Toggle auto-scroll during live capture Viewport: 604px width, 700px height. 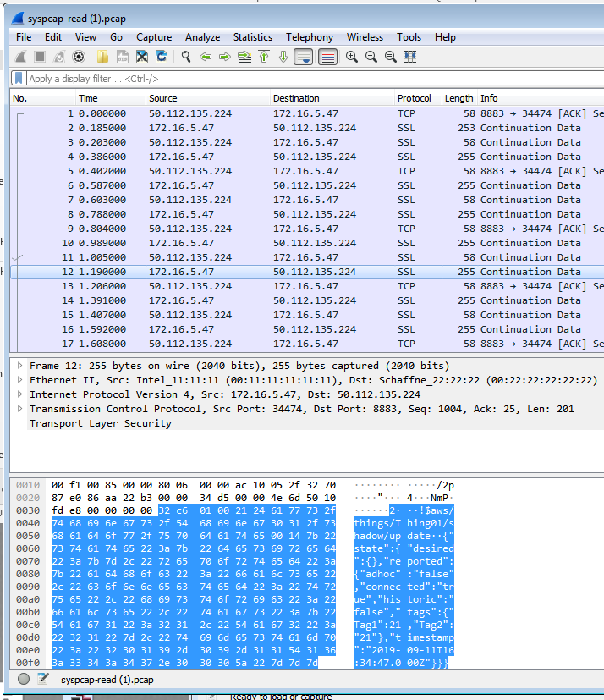coord(304,58)
